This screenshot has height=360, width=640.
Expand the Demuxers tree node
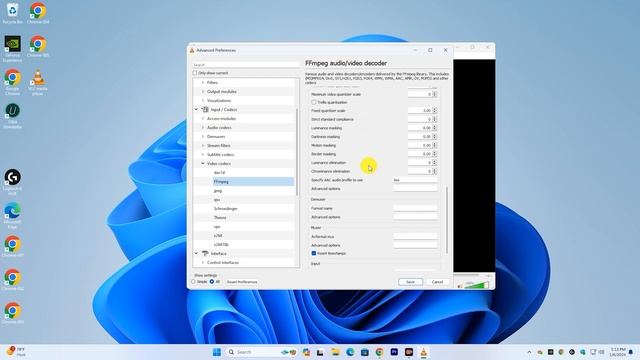pyautogui.click(x=203, y=136)
